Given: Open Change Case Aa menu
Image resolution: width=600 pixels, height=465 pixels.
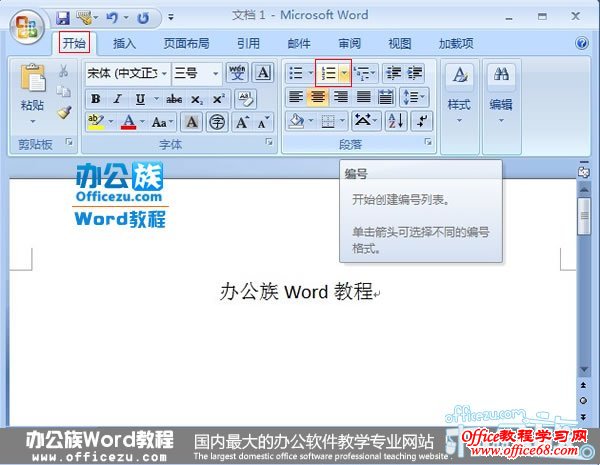Looking at the screenshot, I should click(162, 122).
